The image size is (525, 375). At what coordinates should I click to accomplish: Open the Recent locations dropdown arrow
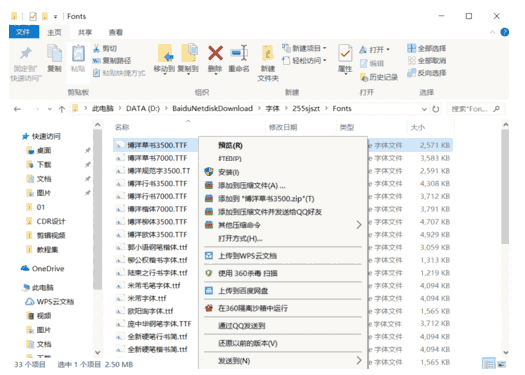pos(50,109)
